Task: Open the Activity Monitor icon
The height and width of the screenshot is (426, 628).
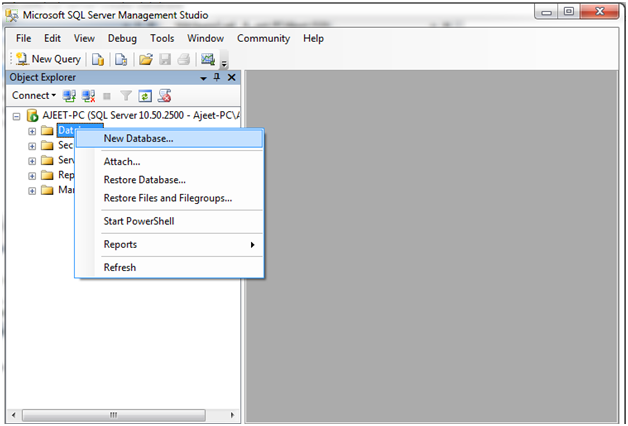Action: coord(208,59)
